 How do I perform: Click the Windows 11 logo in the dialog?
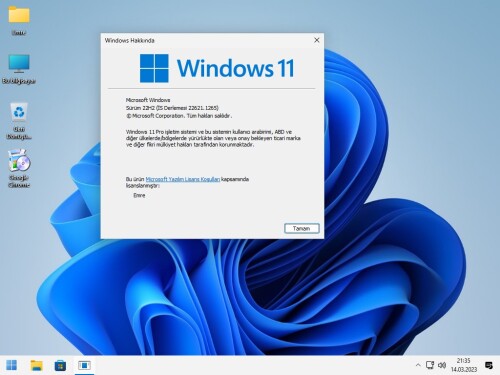(217, 68)
